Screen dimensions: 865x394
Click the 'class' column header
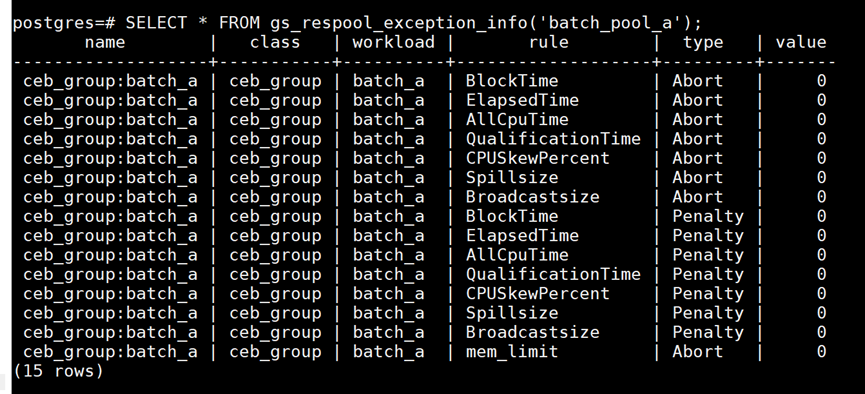tap(275, 42)
